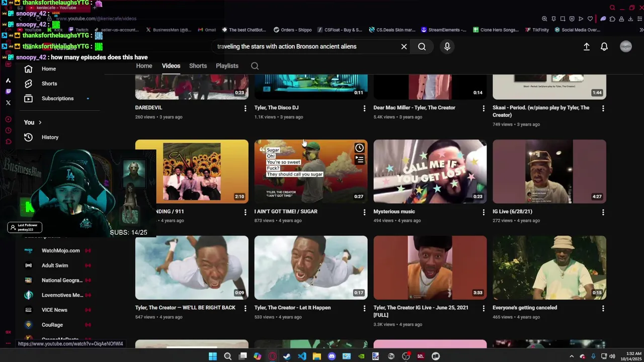
Task: Select the channel Videos tab
Action: [x=171, y=66]
